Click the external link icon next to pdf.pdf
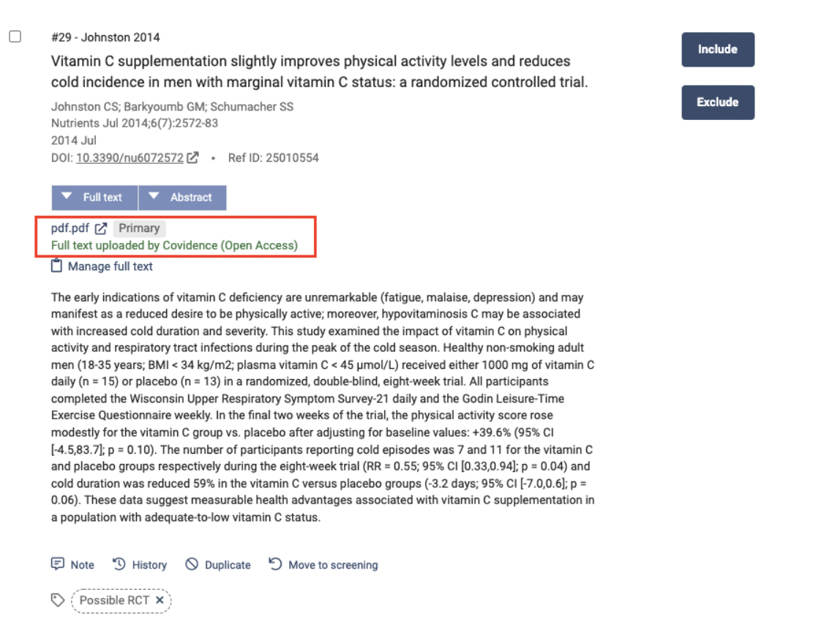 [102, 228]
